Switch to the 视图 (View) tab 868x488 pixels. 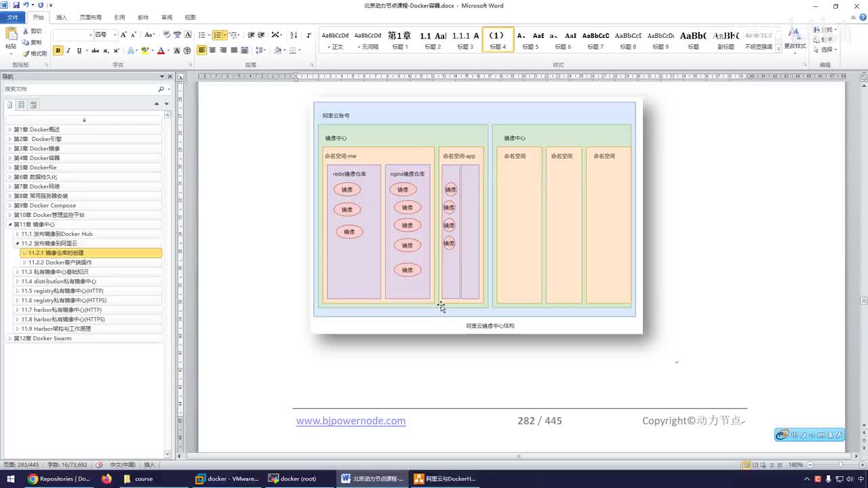(190, 17)
